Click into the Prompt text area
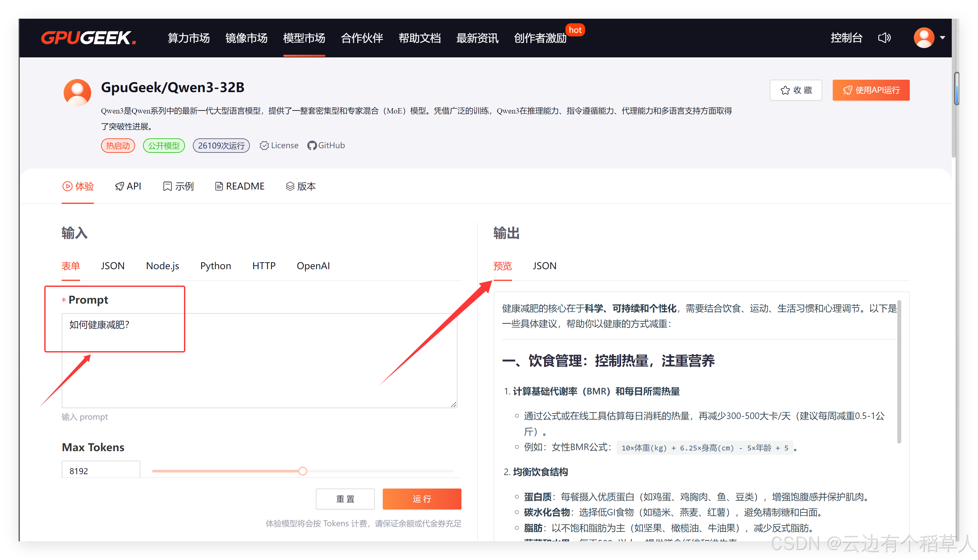 (x=259, y=360)
